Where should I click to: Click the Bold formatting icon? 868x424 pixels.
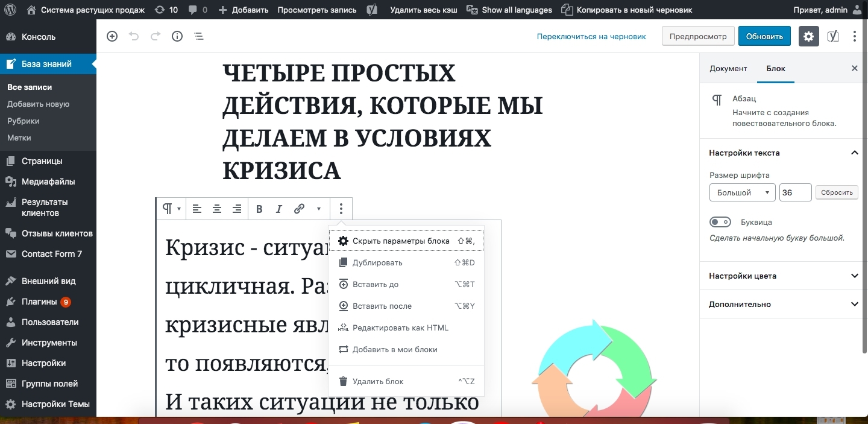pyautogui.click(x=259, y=209)
